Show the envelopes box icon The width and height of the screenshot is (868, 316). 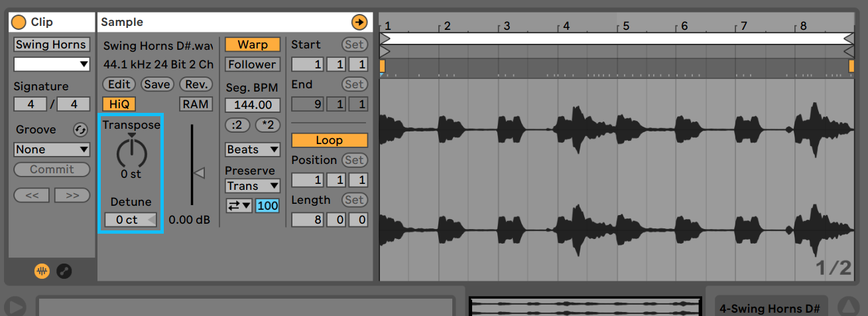[64, 271]
